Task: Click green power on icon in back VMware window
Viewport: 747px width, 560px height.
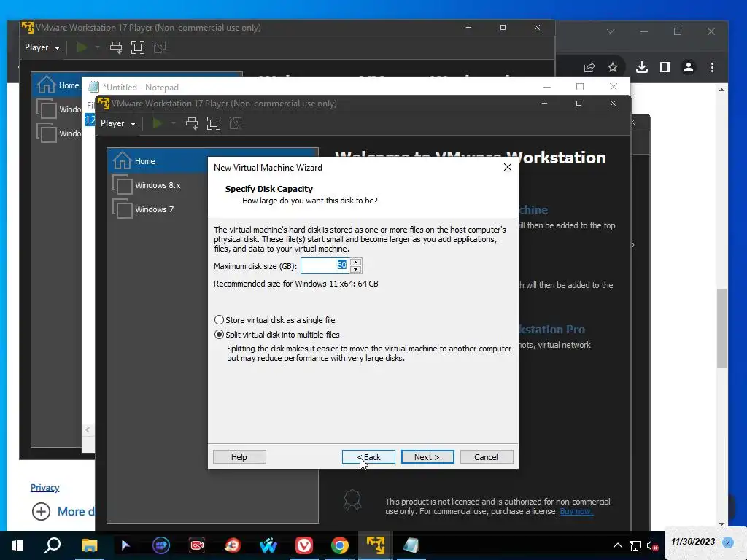Action: [x=82, y=47]
